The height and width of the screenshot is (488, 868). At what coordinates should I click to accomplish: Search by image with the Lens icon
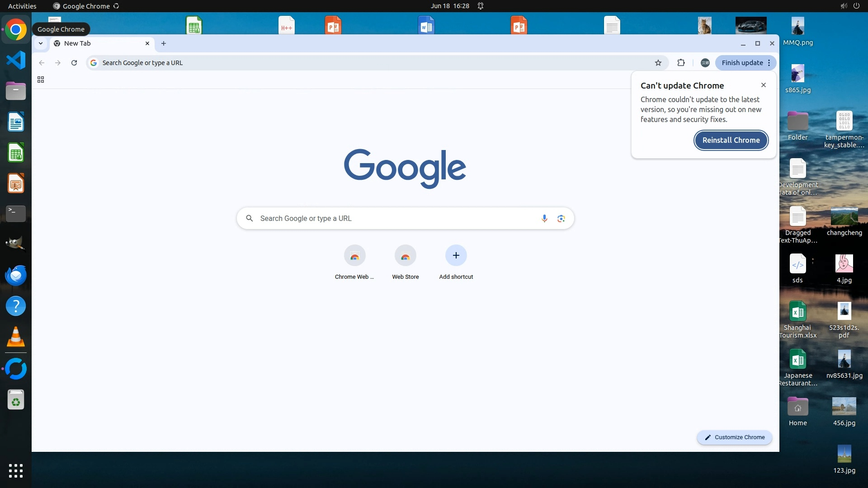tap(561, 219)
